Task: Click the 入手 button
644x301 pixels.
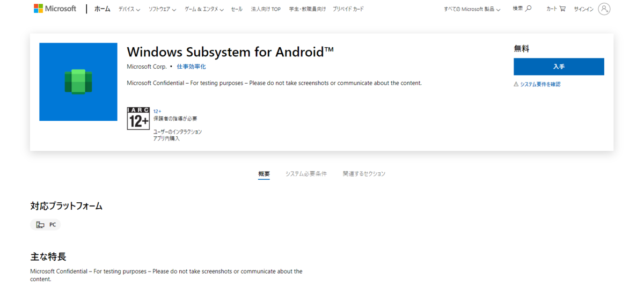Action: pos(559,67)
